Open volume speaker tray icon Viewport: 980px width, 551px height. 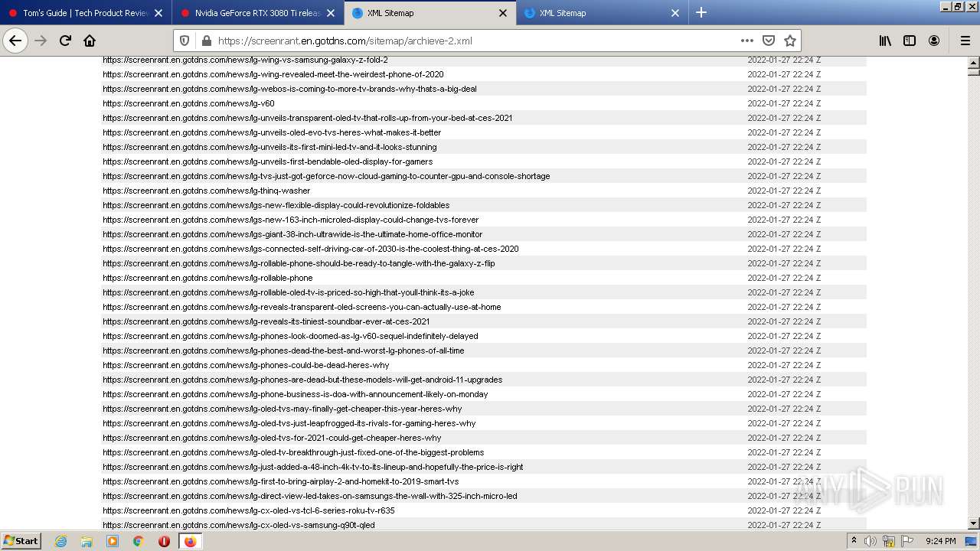pos(871,541)
